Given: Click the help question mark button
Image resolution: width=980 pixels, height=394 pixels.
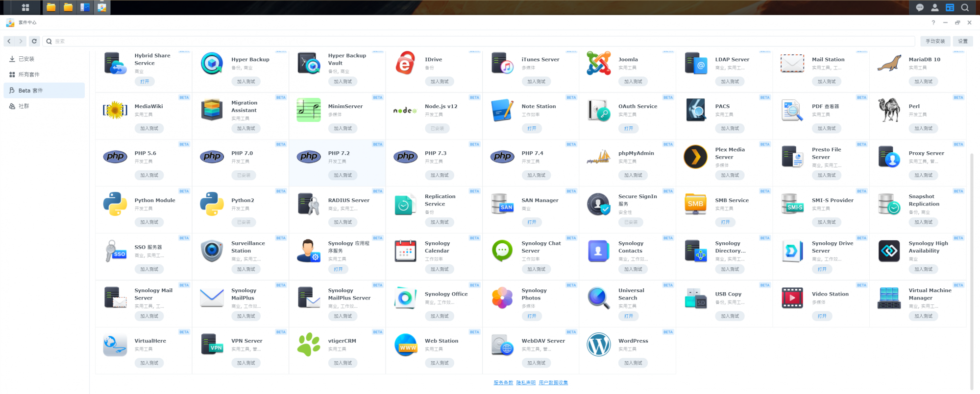Looking at the screenshot, I should 933,23.
